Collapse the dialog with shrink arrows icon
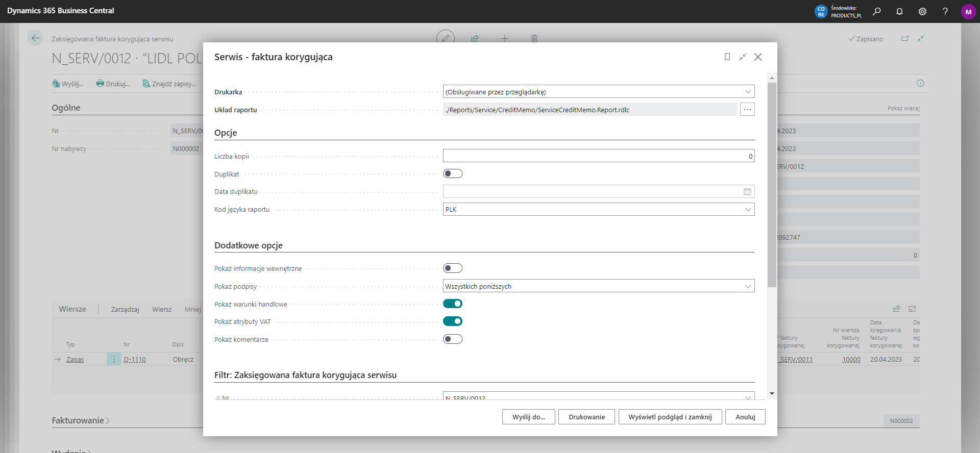The image size is (980, 453). 743,57
